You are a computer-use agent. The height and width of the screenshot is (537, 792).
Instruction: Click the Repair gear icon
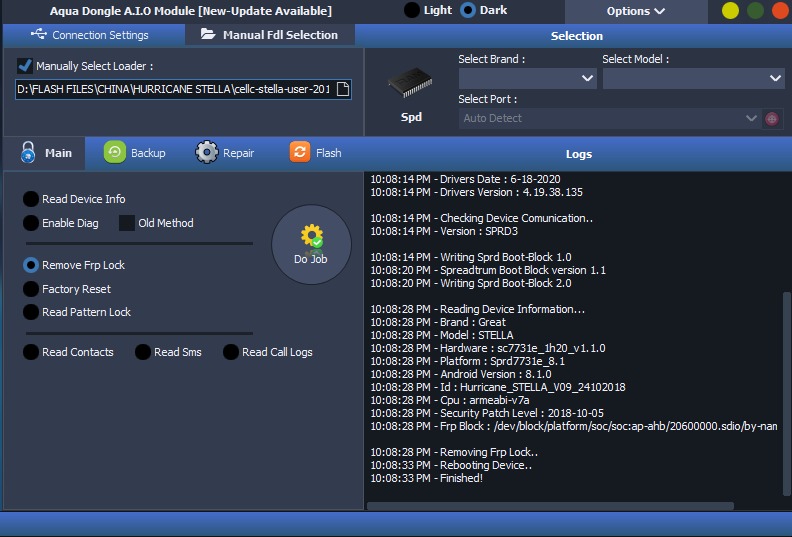(x=207, y=152)
